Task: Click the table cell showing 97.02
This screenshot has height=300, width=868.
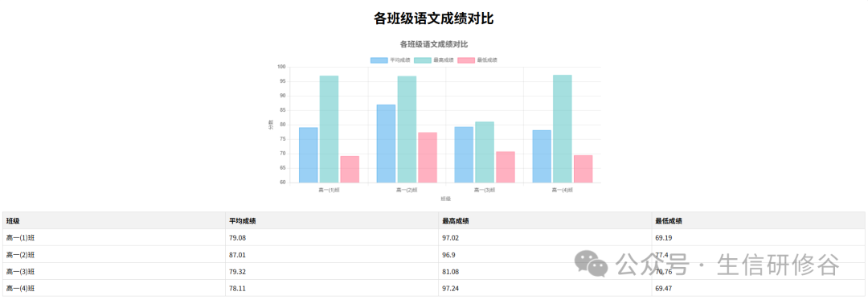Action: [545, 238]
